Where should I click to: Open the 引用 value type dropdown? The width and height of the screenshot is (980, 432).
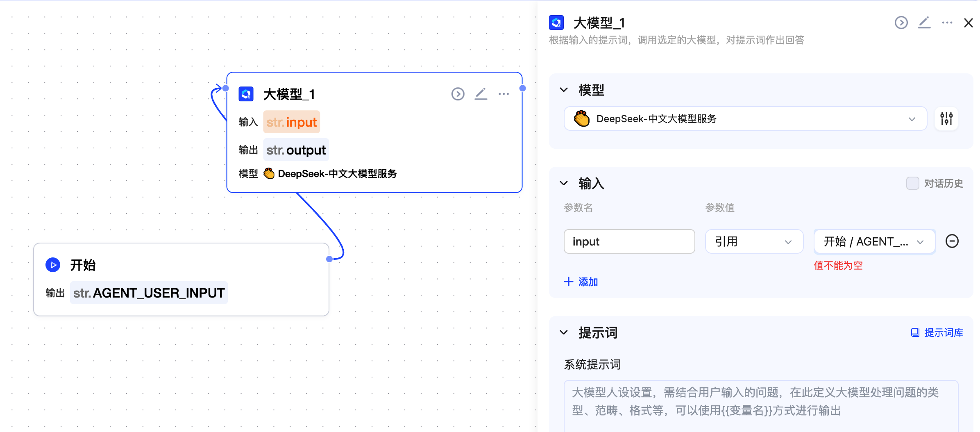(753, 242)
